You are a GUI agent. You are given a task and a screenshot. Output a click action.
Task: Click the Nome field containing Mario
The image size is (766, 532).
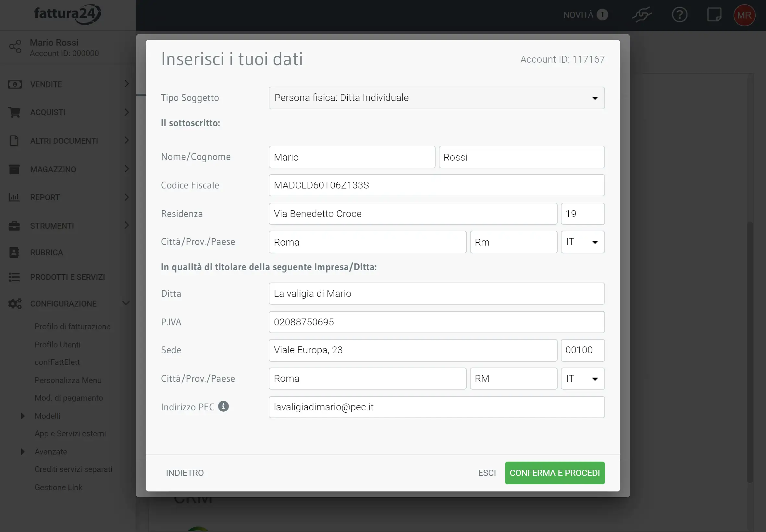coord(352,157)
